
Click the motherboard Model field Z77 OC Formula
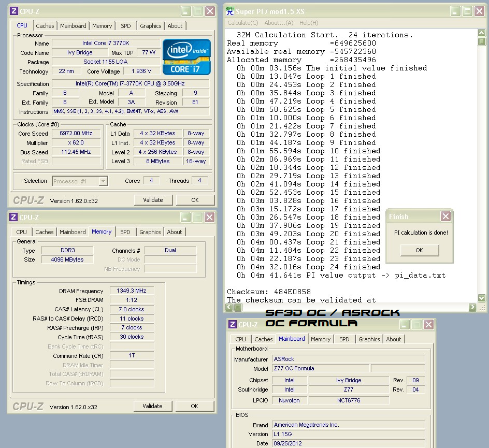321,368
